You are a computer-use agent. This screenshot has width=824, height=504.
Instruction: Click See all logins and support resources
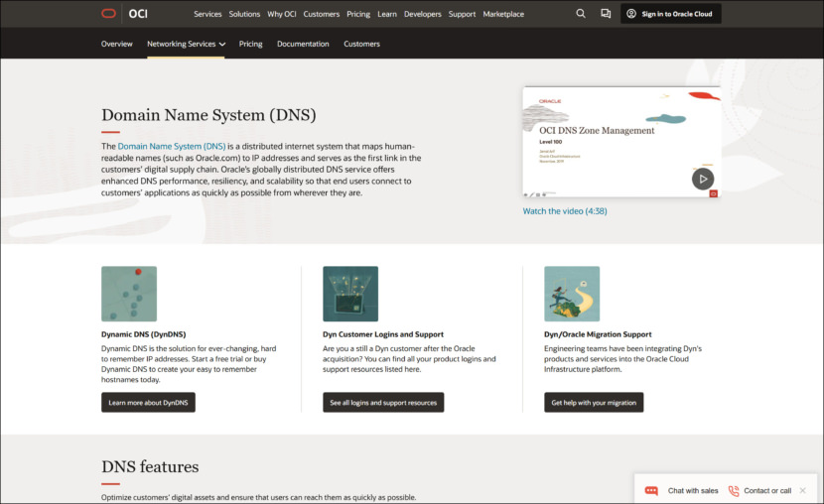pos(383,403)
